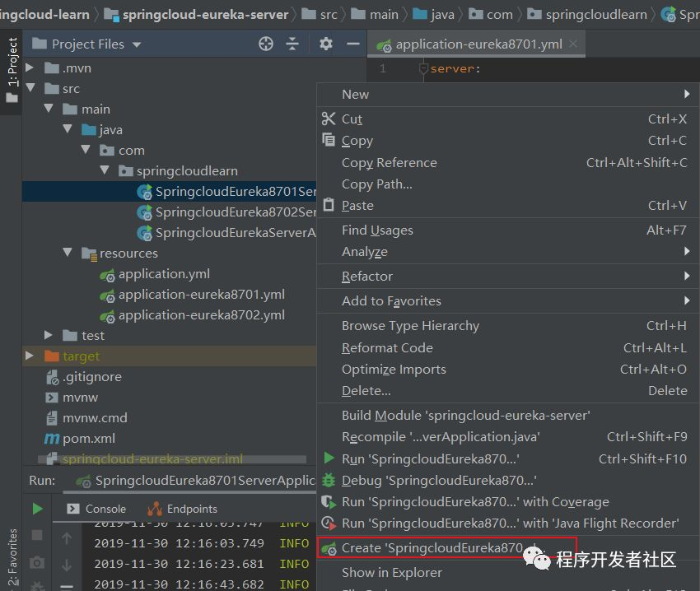This screenshot has height=591, width=700.
Task: Choose Browse Type Hierarchy
Action: coord(508,326)
